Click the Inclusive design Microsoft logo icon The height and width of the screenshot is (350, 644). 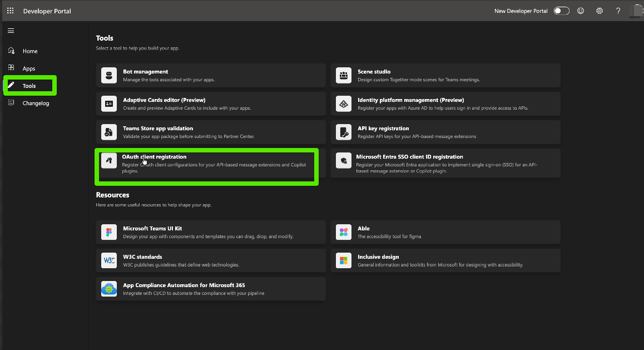click(x=343, y=260)
